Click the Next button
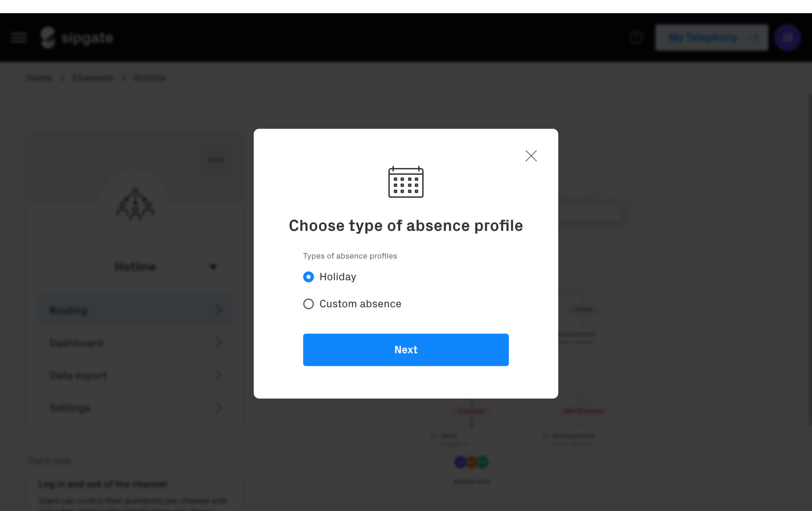The image size is (812, 511). click(x=406, y=350)
